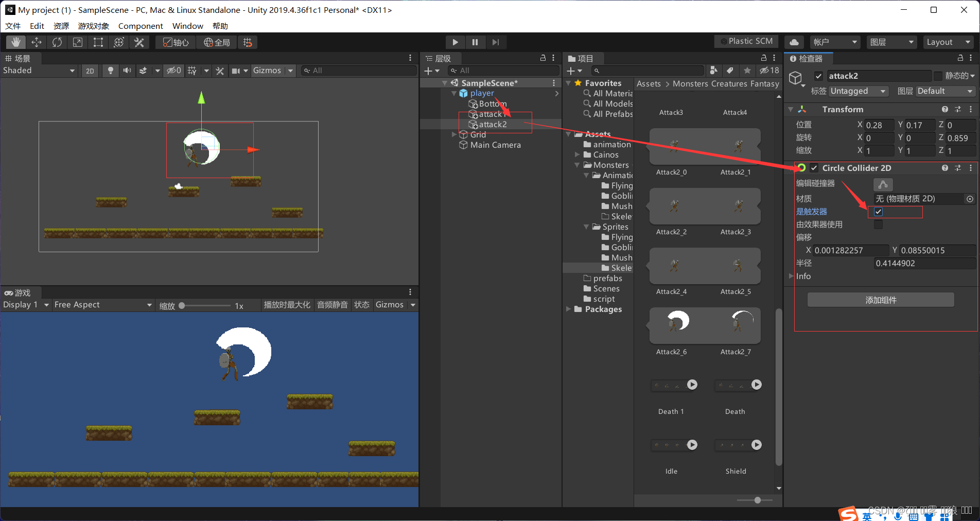The width and height of the screenshot is (980, 521).
Task: Uncheck the Is Trigger checkbox
Action: (x=878, y=212)
